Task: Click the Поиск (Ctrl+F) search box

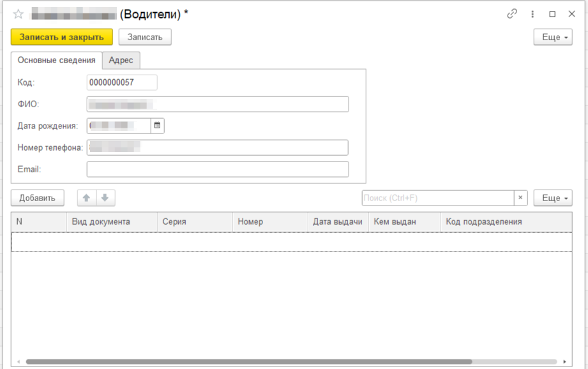Action: [437, 198]
